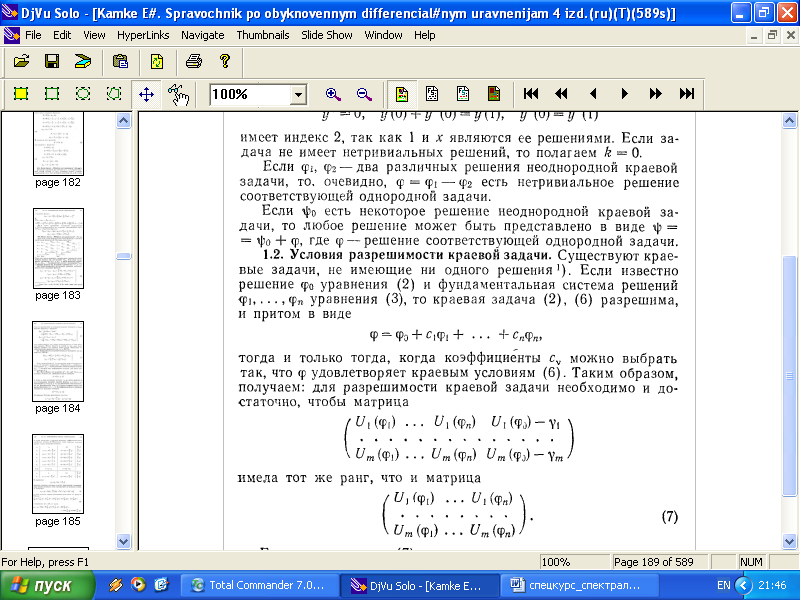Toggle the background display mode icon
800x600 pixels.
point(494,94)
